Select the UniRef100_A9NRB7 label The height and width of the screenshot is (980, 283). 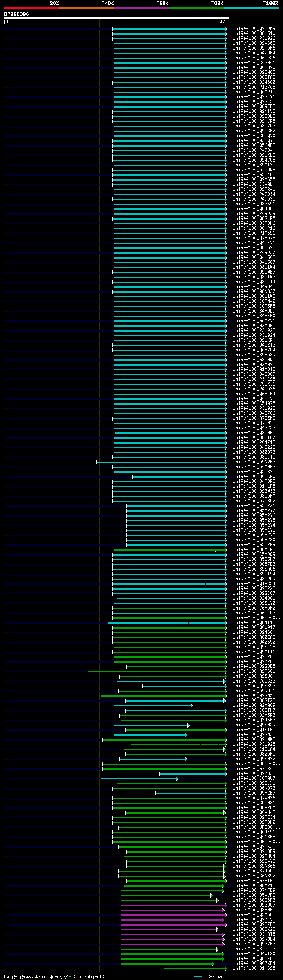[254, 462]
